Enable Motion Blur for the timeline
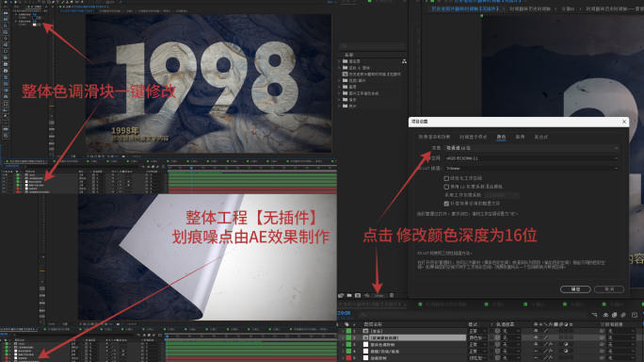644x362 pixels. [623, 315]
